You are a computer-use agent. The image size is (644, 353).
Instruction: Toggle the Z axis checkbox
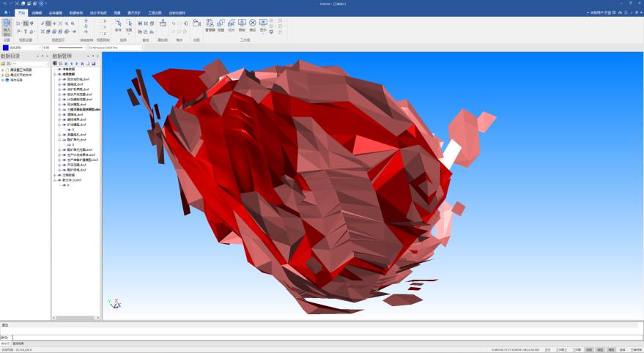[102, 34]
